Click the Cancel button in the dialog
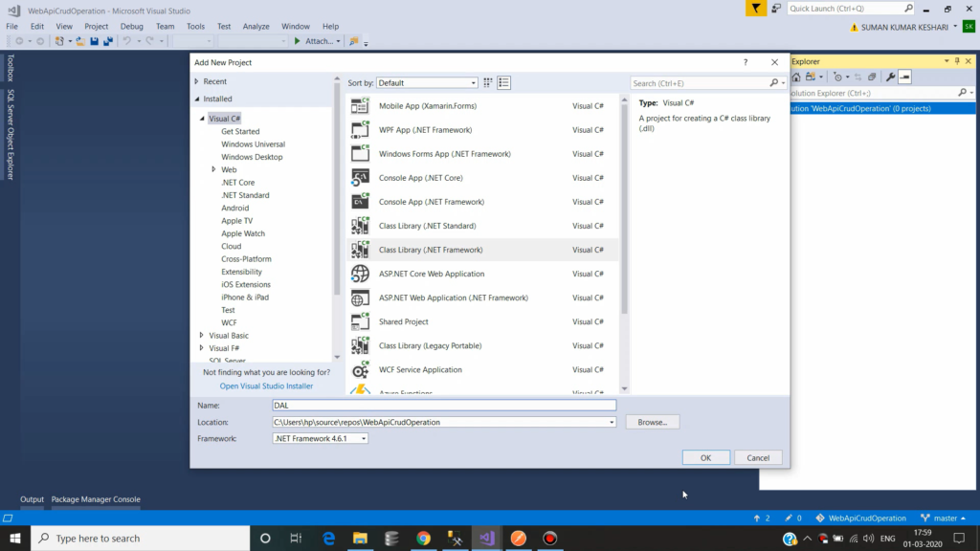 tap(758, 458)
